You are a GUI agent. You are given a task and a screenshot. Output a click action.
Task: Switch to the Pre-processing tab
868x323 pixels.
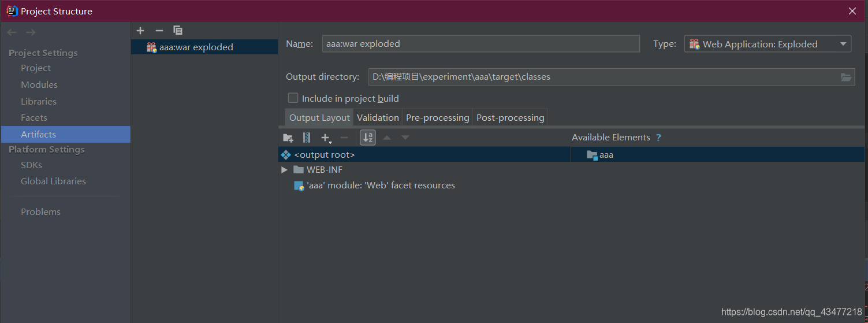point(437,118)
